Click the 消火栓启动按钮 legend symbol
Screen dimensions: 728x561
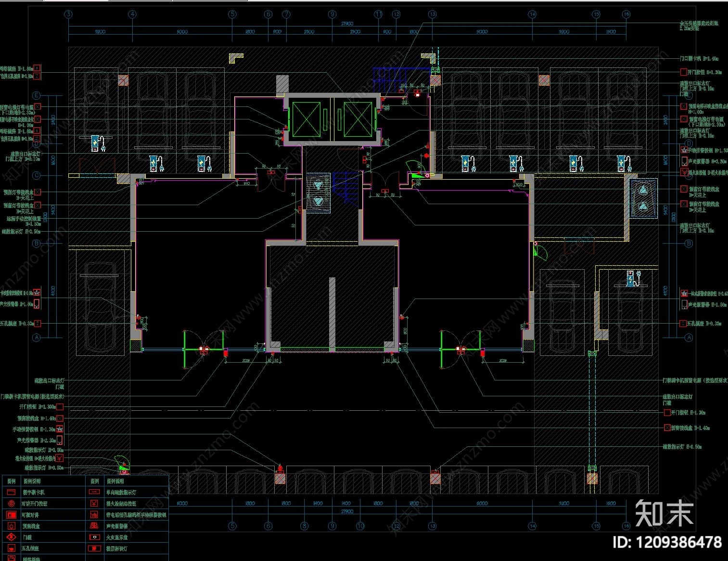(x=94, y=503)
